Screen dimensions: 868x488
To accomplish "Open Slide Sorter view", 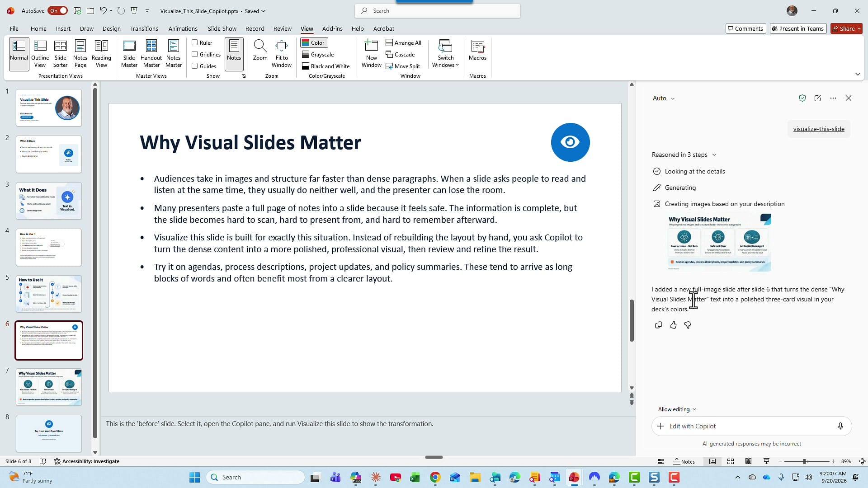I will point(60,54).
